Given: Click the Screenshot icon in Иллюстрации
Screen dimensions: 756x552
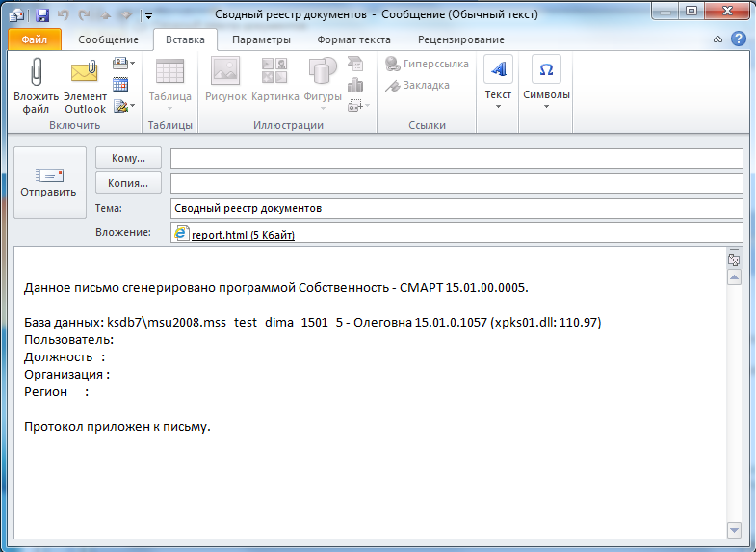Looking at the screenshot, I should (355, 106).
